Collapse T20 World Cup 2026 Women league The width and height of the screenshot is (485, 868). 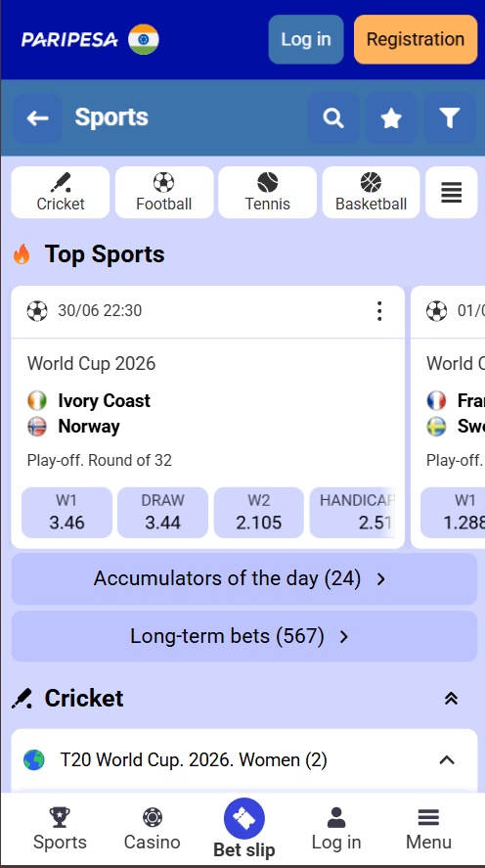pos(447,760)
